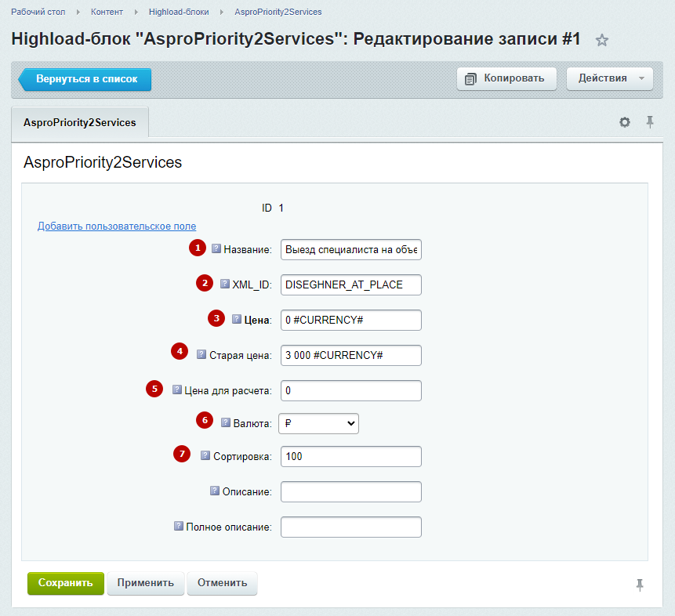Open the Валюта currency dropdown

coord(318,423)
